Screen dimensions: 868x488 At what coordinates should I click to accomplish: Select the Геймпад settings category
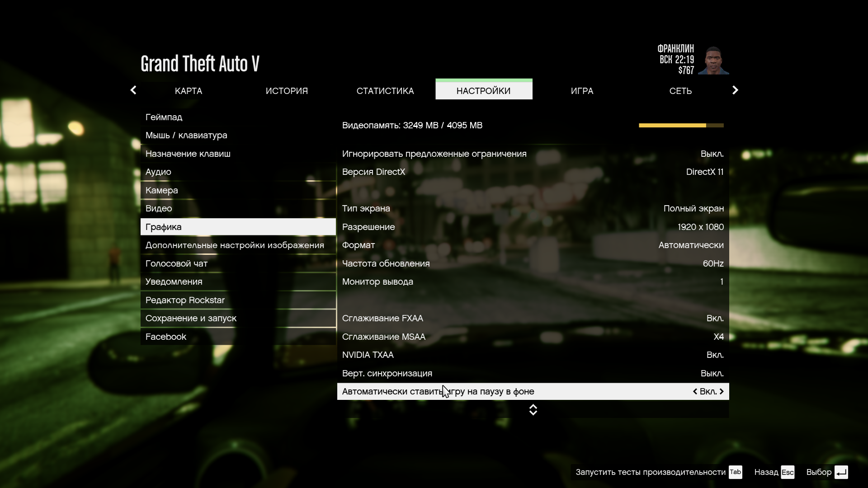(x=238, y=117)
